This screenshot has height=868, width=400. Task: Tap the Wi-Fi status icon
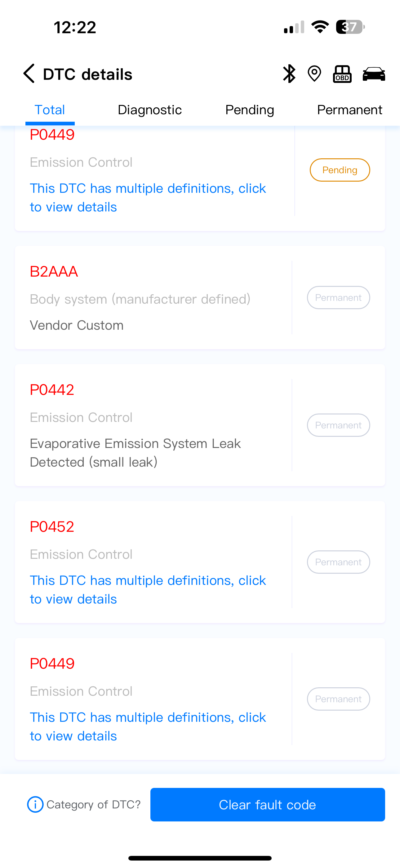(320, 27)
